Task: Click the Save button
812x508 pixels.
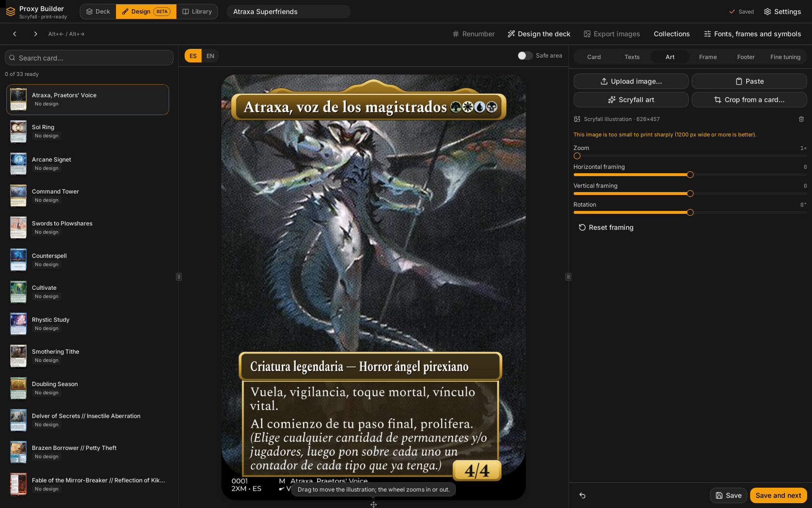Action: click(728, 495)
